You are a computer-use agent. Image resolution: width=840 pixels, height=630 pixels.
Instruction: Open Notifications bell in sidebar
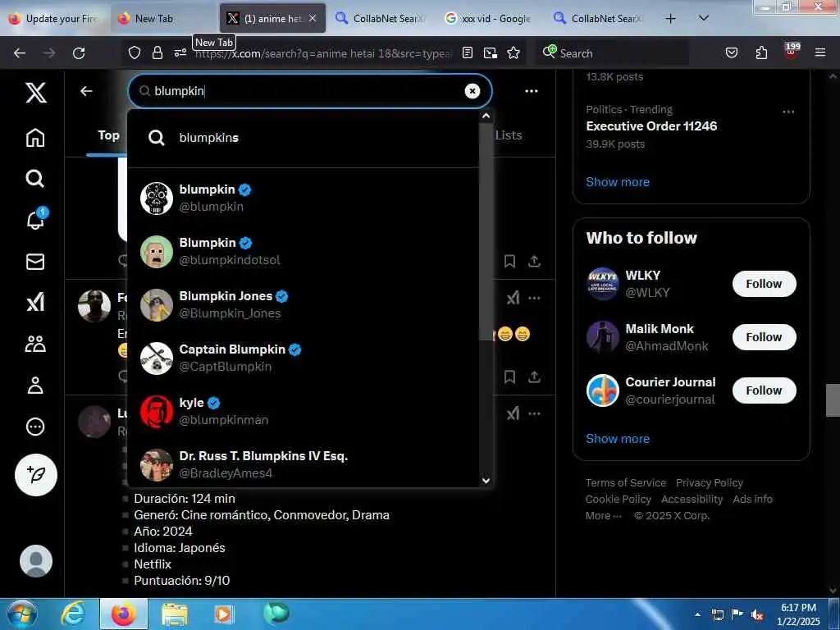[36, 219]
